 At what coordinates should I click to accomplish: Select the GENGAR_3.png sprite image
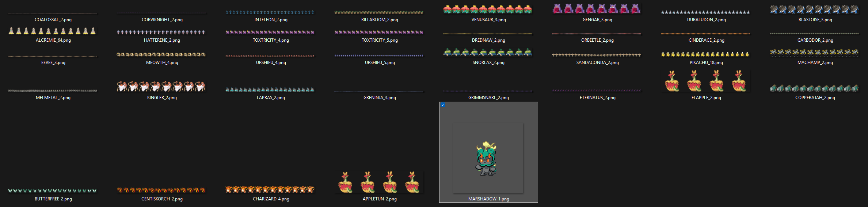[597, 9]
